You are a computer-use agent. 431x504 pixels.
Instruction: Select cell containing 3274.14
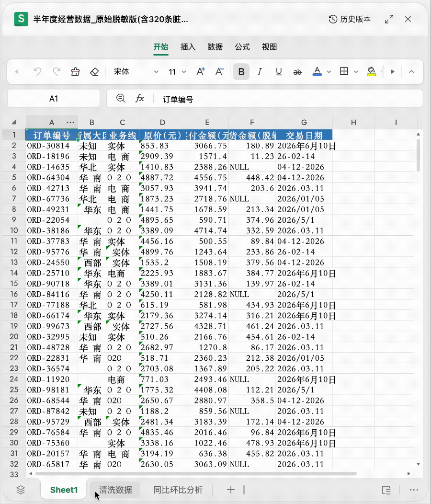coord(207,316)
